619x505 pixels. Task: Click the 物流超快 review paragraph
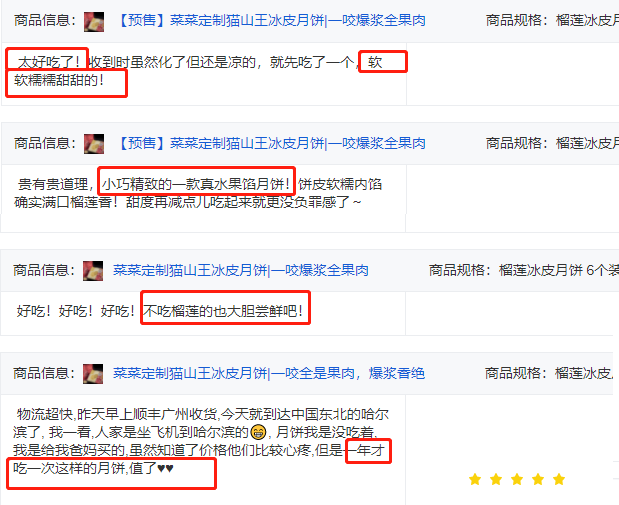pos(201,441)
